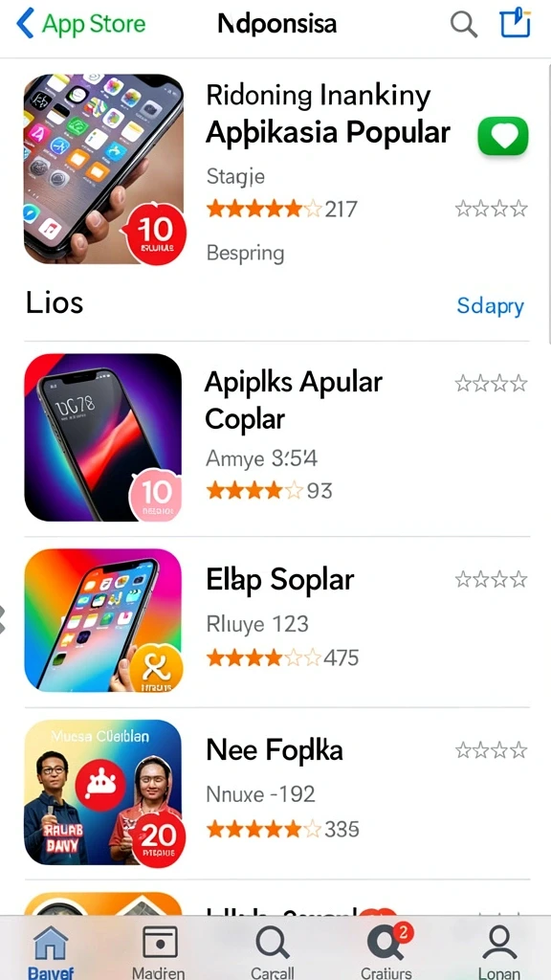
Task: Tap the Elap Soplar title text
Action: coord(280,580)
